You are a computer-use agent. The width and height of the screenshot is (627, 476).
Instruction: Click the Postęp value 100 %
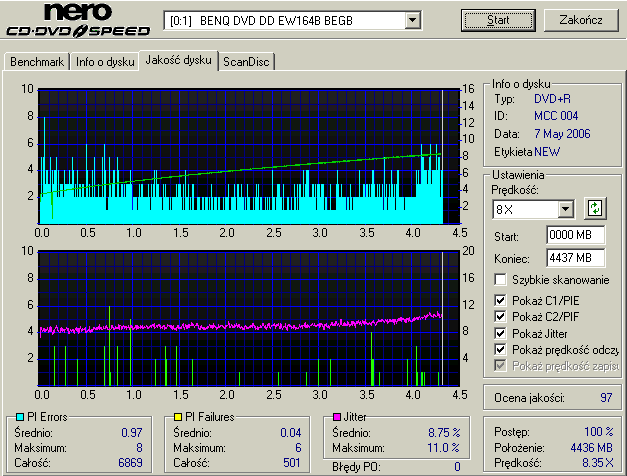599,432
